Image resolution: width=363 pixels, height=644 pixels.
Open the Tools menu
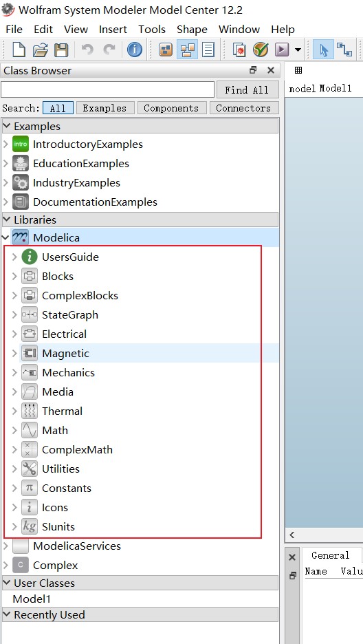click(152, 29)
